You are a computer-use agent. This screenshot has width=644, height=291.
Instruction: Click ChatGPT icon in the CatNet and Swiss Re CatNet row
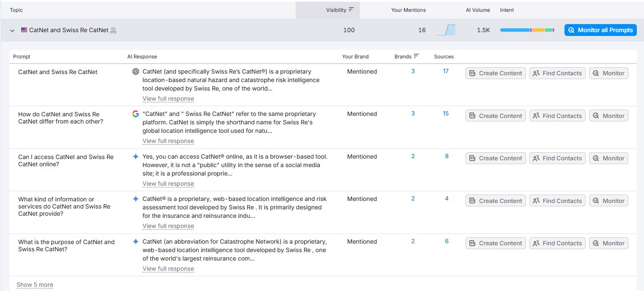pos(136,71)
